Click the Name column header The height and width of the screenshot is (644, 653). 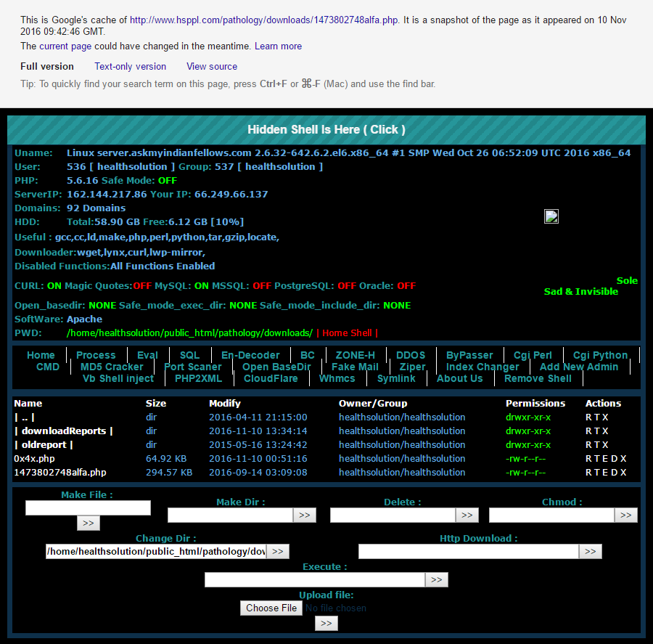(28, 403)
